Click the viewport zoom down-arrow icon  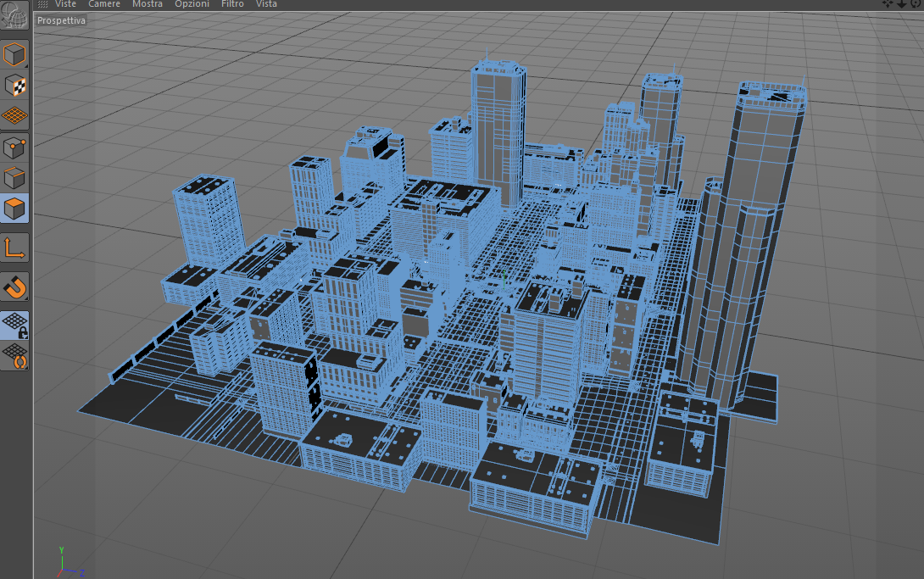pyautogui.click(x=902, y=3)
